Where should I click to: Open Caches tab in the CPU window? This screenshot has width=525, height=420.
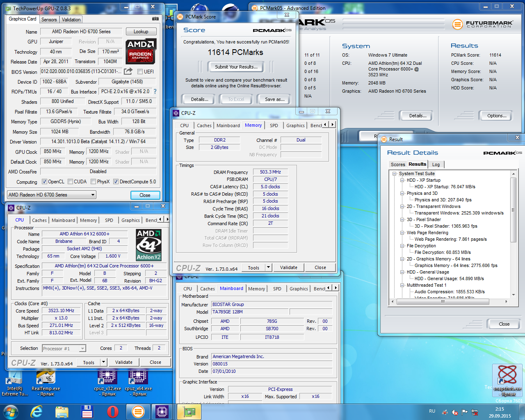[x=39, y=220]
